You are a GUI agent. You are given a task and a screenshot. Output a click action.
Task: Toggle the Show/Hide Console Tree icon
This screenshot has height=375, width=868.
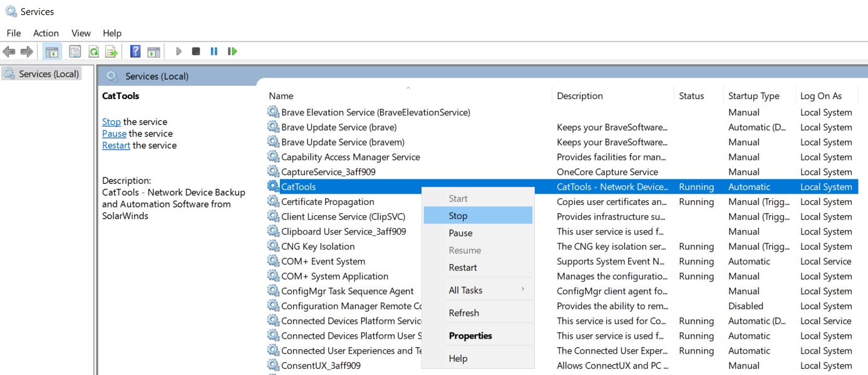[x=51, y=51]
